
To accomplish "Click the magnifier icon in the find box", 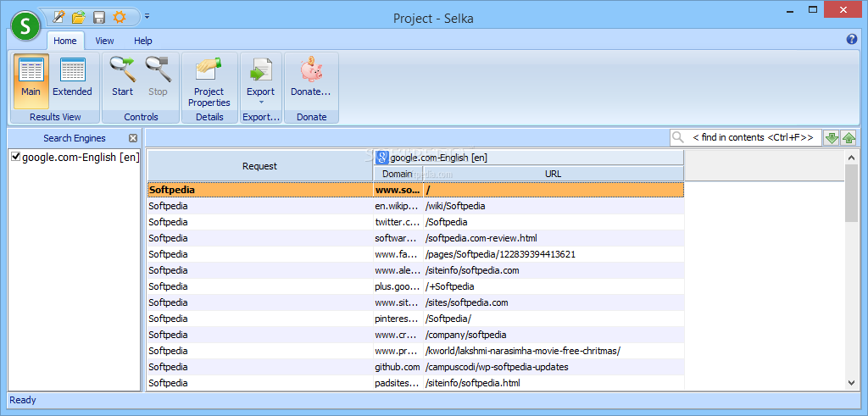I will 678,138.
